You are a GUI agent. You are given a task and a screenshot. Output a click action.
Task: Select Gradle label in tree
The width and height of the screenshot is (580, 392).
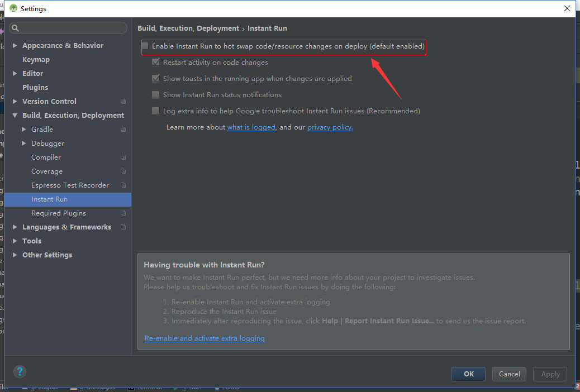pyautogui.click(x=42, y=130)
